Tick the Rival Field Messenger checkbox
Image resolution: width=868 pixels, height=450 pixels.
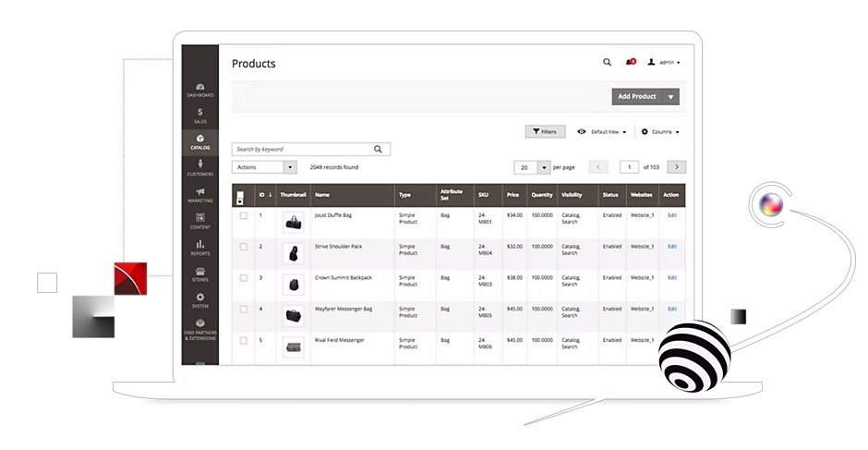(244, 340)
